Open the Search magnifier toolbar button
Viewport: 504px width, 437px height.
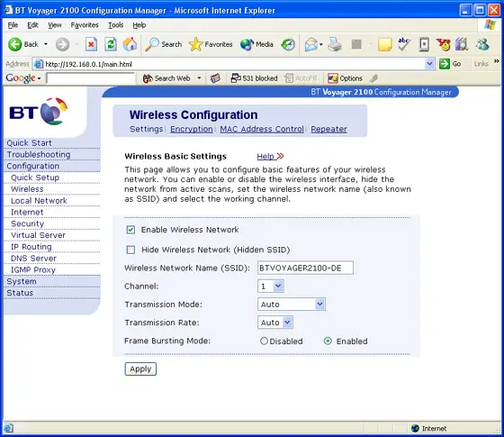(x=163, y=44)
